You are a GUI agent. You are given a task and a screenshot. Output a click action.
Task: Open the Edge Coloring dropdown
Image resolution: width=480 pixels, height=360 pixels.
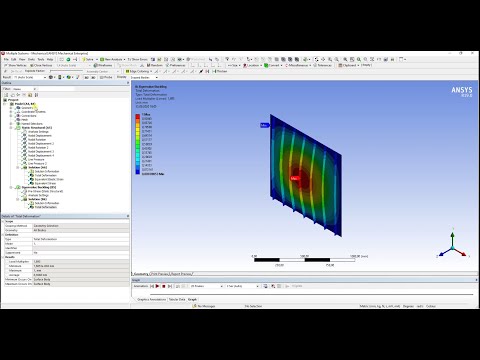(139, 71)
